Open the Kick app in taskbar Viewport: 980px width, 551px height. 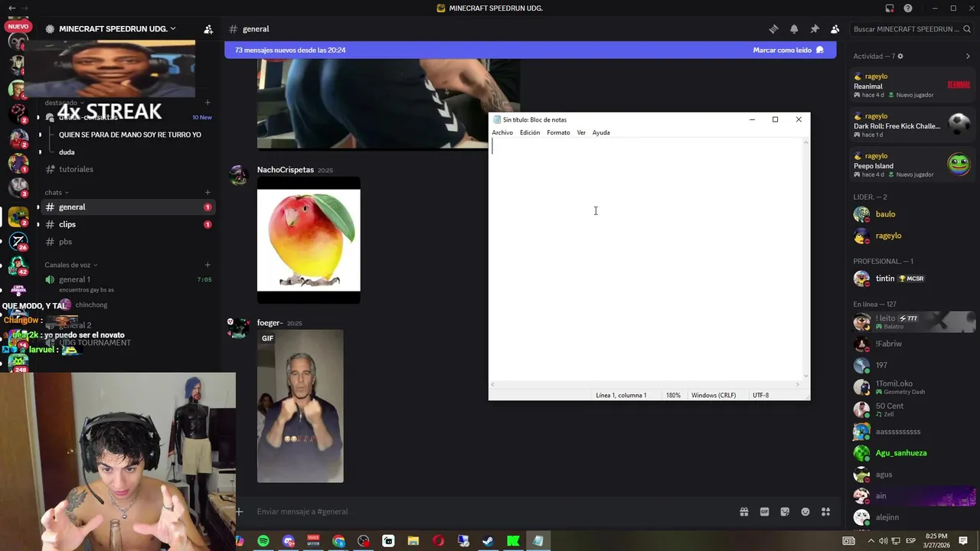pos(513,541)
